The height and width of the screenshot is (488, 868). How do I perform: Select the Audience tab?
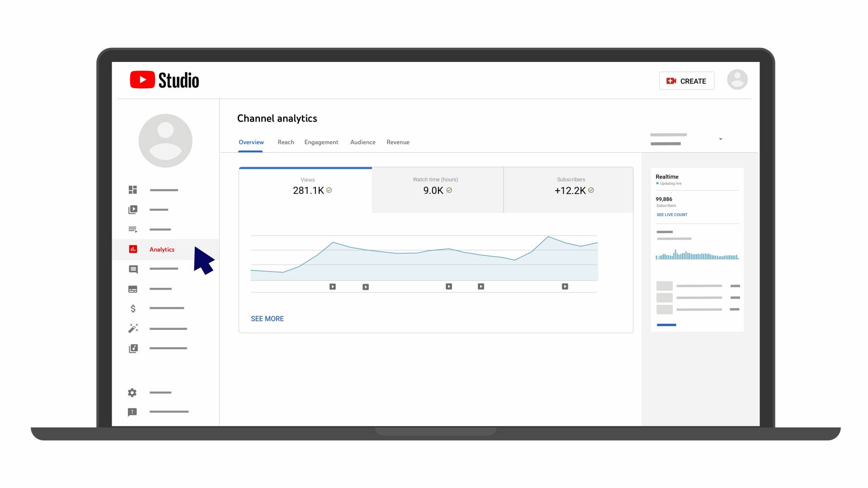pyautogui.click(x=363, y=142)
